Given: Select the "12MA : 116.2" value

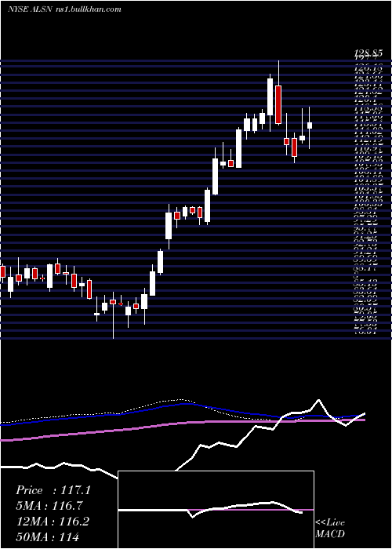Looking at the screenshot, I should [x=53, y=522].
